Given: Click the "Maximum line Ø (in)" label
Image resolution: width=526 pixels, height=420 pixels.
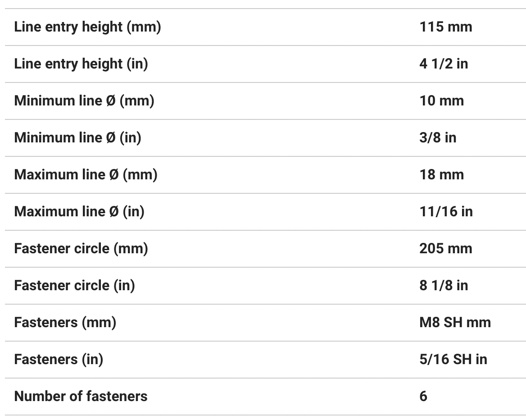Looking at the screenshot, I should pos(79,212).
